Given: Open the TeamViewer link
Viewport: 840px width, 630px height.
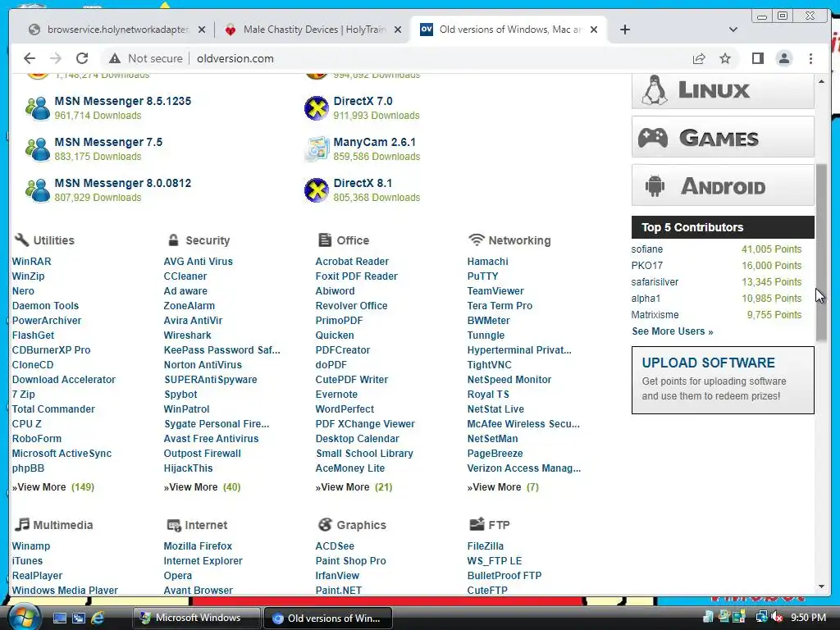Looking at the screenshot, I should point(495,291).
